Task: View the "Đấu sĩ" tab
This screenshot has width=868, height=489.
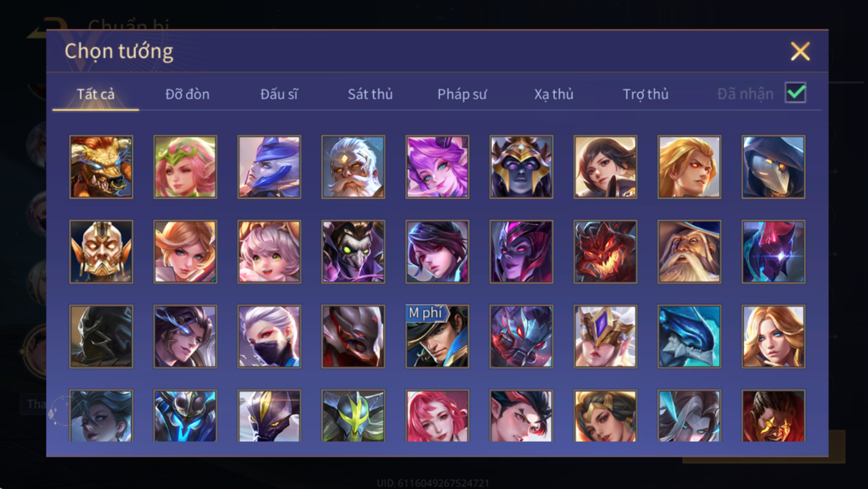Action: (x=279, y=94)
